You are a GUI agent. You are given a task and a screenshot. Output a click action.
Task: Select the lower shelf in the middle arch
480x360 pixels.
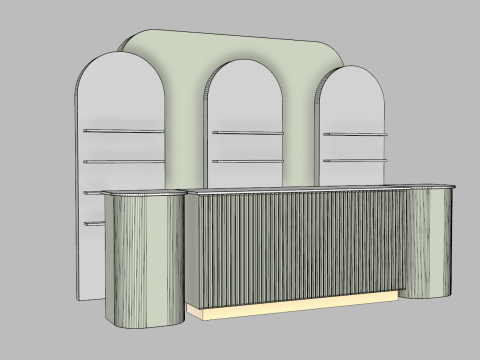[x=248, y=161]
